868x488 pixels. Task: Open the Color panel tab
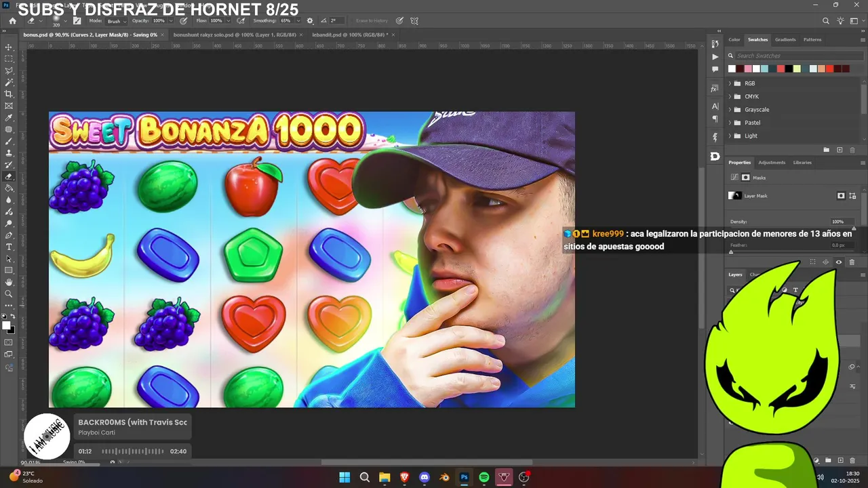[734, 39]
